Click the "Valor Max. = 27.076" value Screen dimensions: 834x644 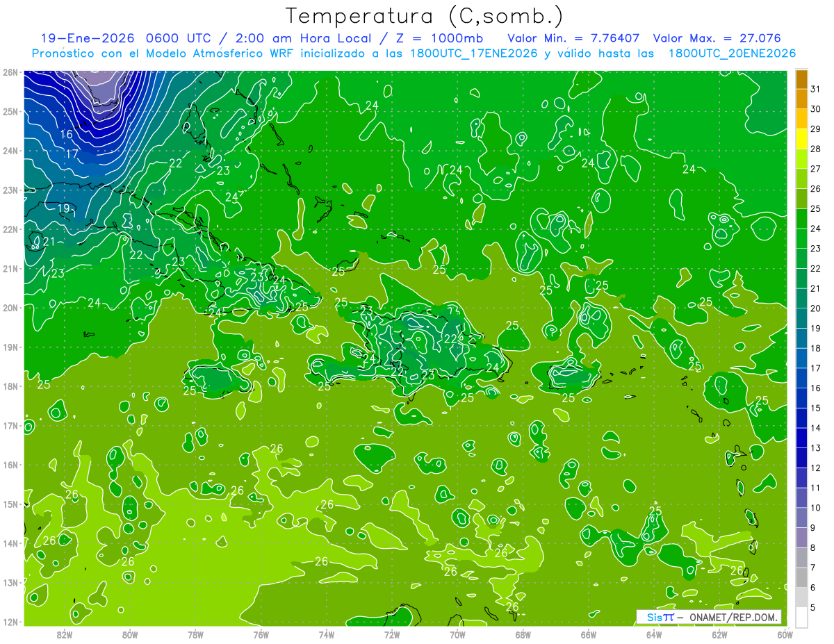717,38
